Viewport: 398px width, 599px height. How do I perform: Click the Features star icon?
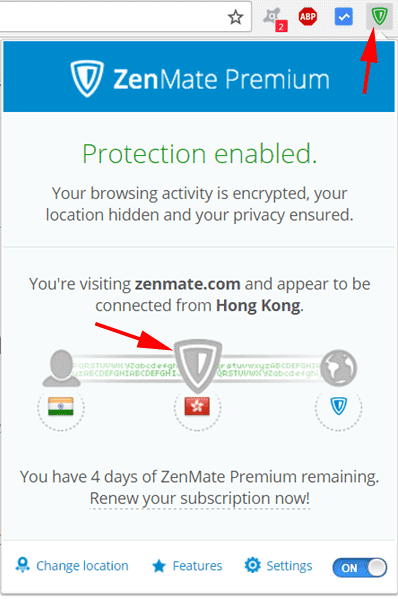[x=159, y=566]
